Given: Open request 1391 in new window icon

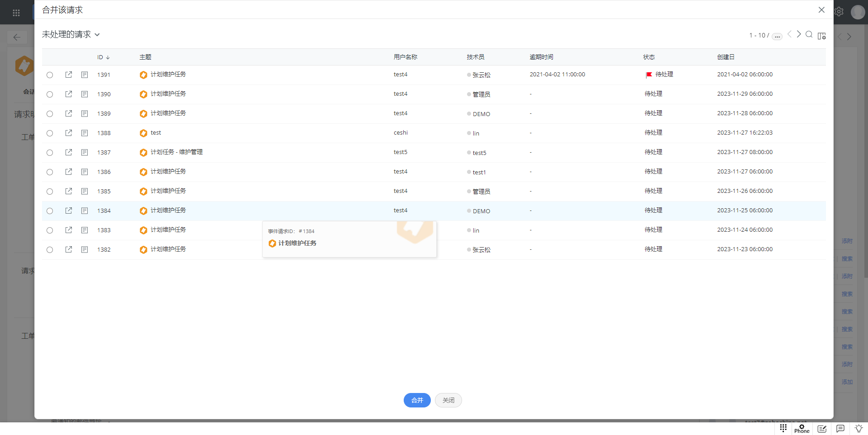Looking at the screenshot, I should click(x=69, y=75).
